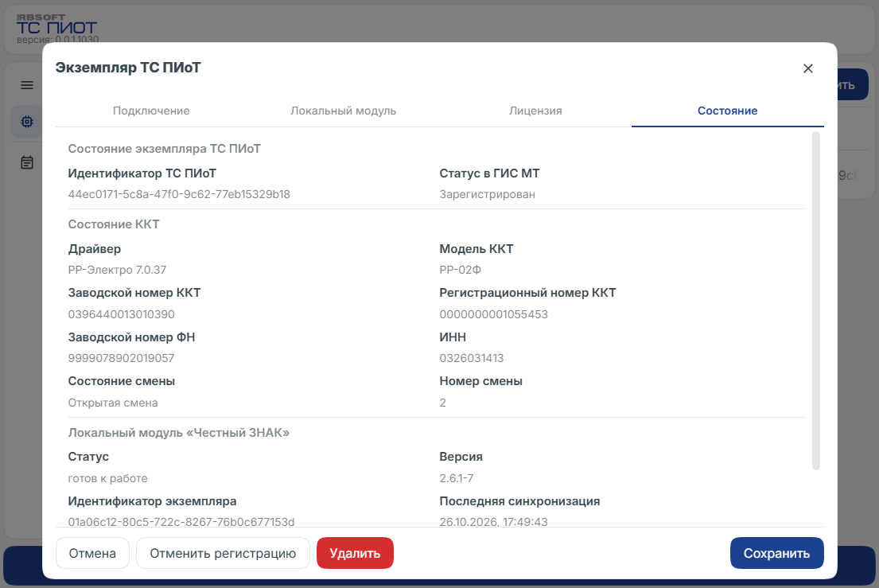879x588 pixels.
Task: Click ФН number 9999078902019057
Action: (121, 358)
